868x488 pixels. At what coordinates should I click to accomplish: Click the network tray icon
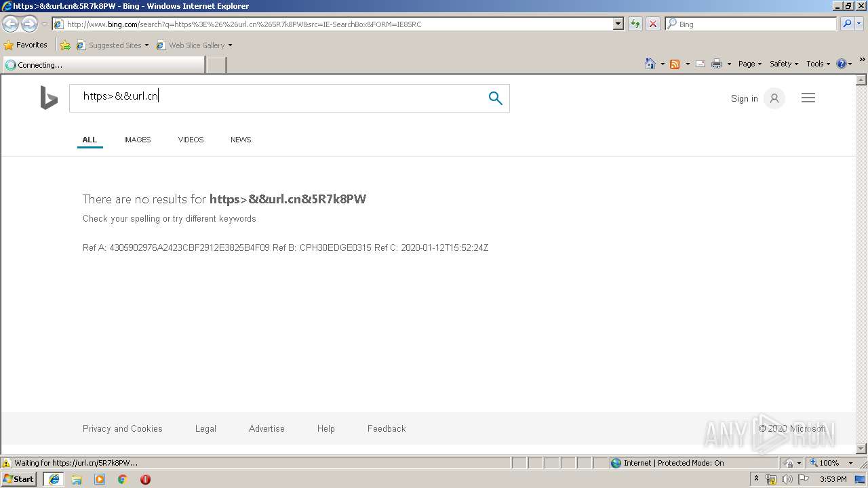[771, 479]
